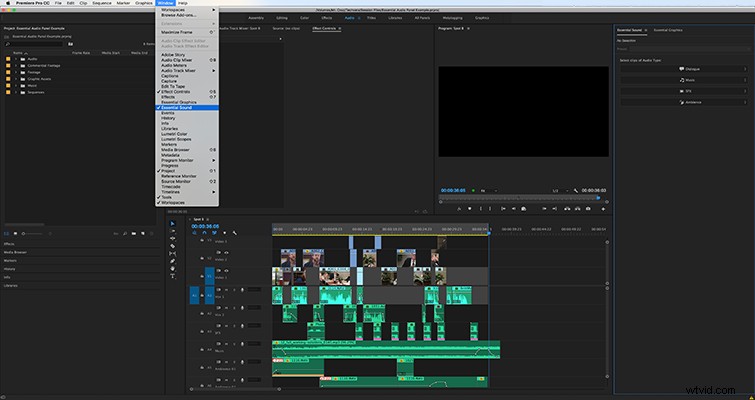Expand the Sequences bin in project panel
Viewport: 755px width, 400px height.
(15, 92)
